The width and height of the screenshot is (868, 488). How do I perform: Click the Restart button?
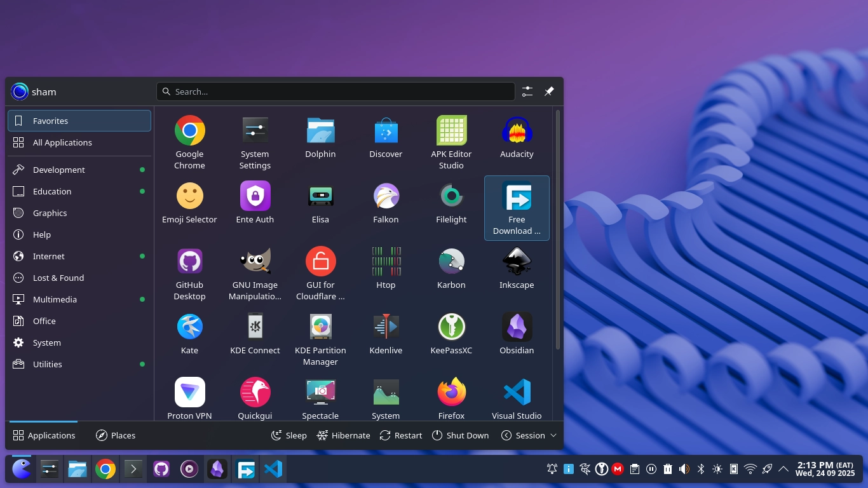pos(401,435)
